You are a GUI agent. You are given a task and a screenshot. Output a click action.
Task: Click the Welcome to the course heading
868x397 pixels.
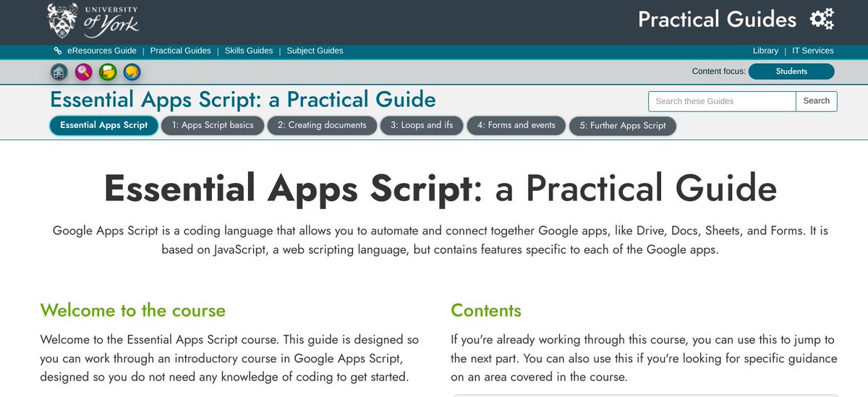point(133,310)
